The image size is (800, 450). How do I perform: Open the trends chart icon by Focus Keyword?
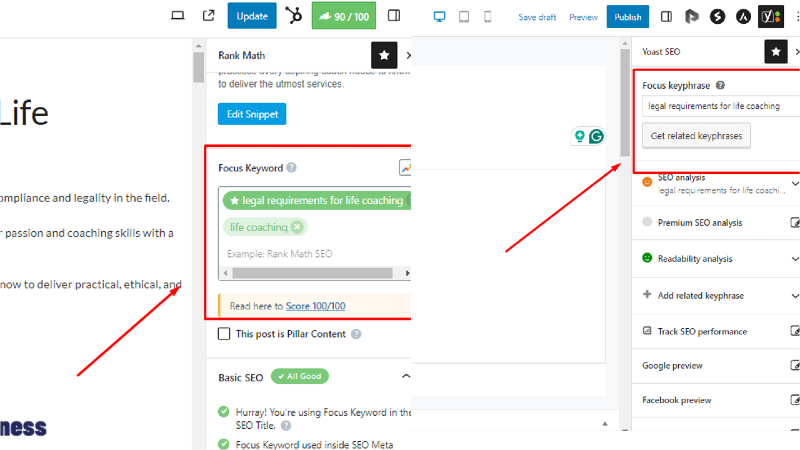(405, 168)
